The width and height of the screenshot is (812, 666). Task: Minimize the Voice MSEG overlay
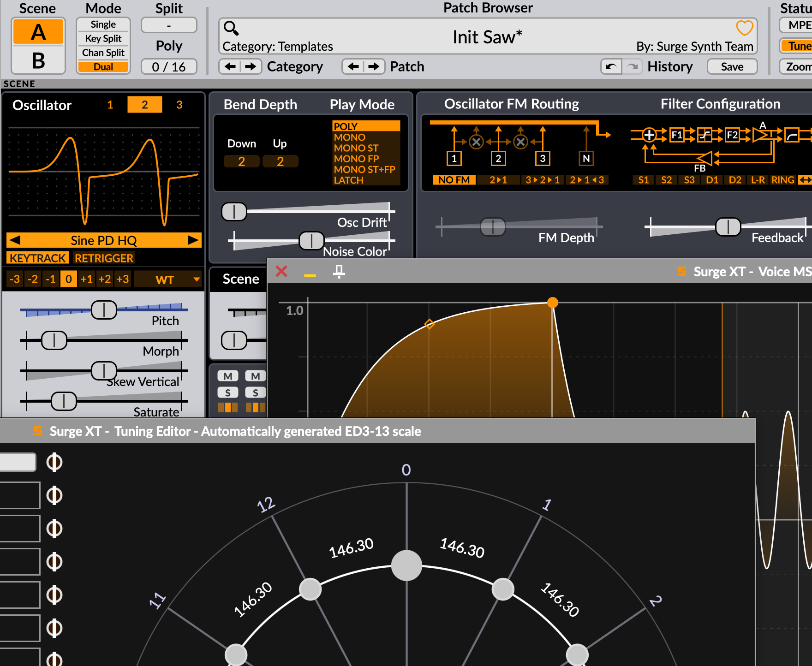[310, 275]
